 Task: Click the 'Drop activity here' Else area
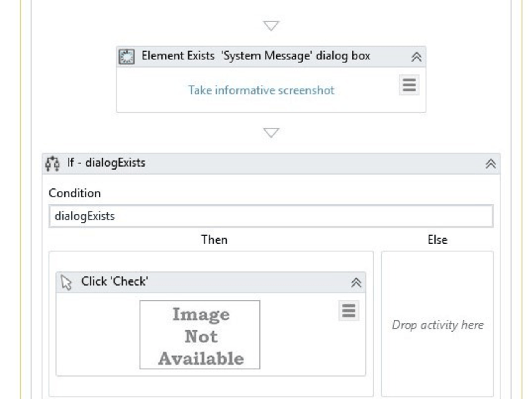pos(437,325)
